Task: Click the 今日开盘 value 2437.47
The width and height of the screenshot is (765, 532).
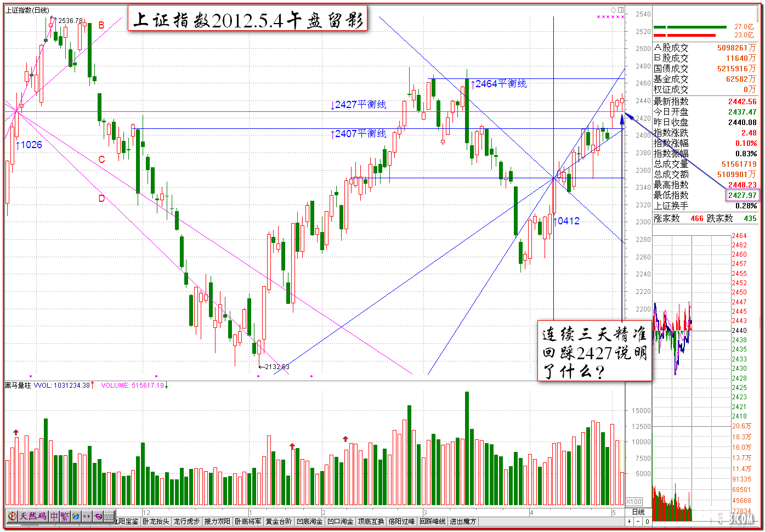Action: click(x=743, y=112)
